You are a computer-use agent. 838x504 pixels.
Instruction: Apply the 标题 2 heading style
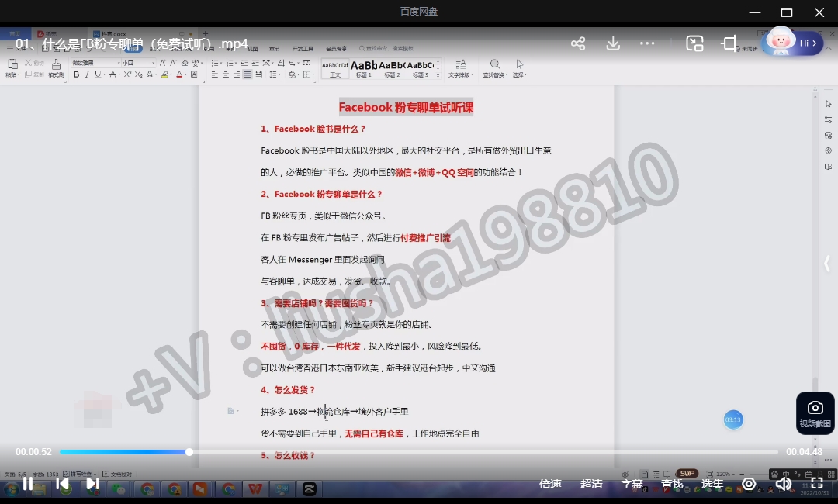(x=393, y=69)
